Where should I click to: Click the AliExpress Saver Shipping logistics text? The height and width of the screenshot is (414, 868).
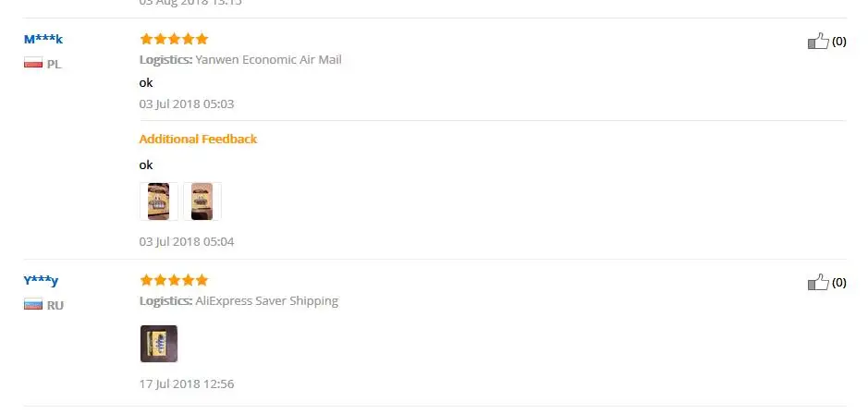pyautogui.click(x=267, y=301)
